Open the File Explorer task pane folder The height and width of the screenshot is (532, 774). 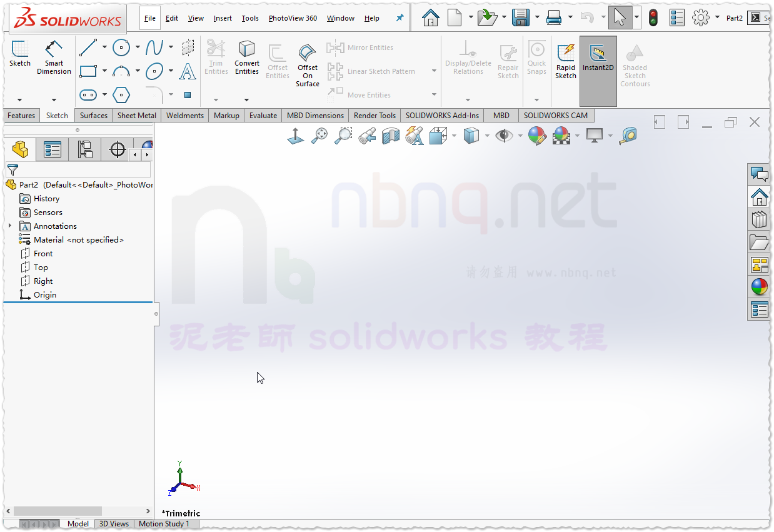(759, 242)
